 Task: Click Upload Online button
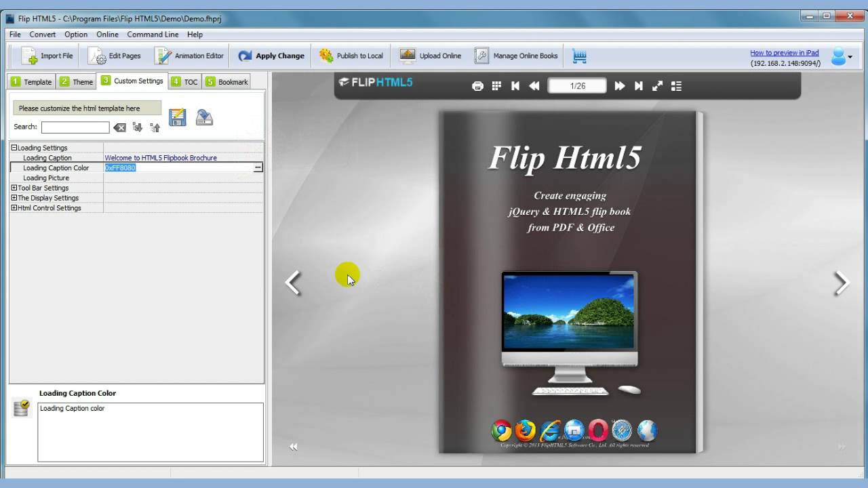pos(431,56)
